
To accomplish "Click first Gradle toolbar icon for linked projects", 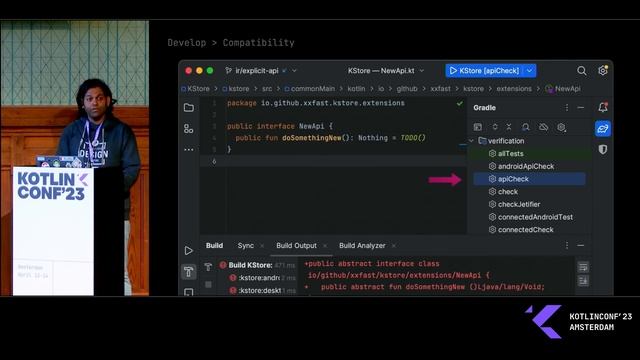I will [478, 127].
